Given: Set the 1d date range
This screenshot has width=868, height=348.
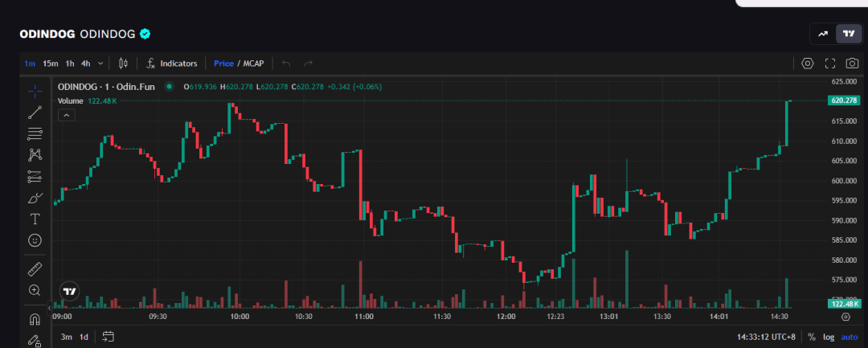Looking at the screenshot, I should (84, 337).
